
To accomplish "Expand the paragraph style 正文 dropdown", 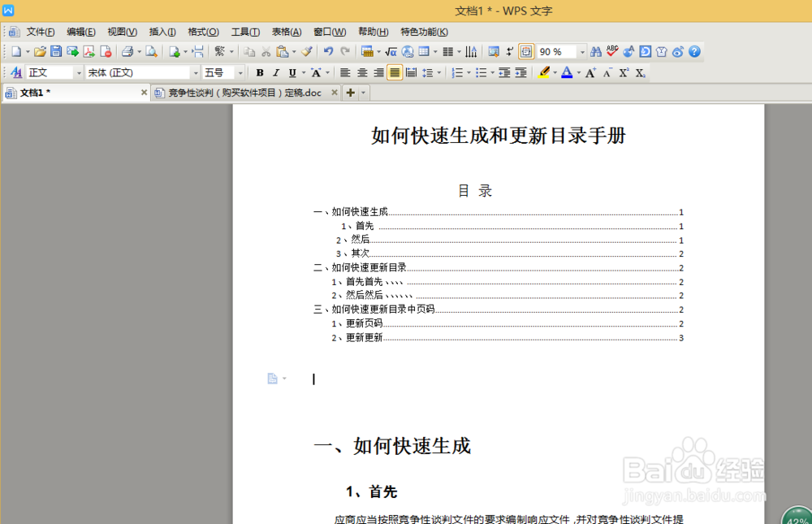I will [79, 73].
